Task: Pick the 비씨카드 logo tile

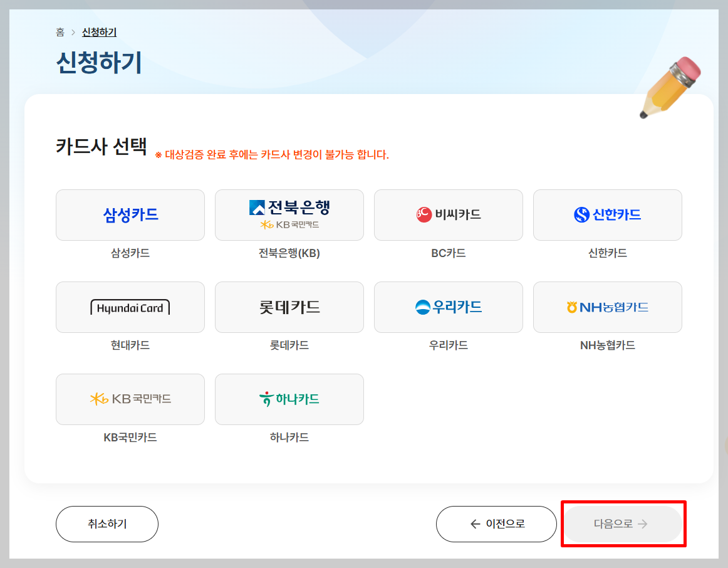Action: 449,215
